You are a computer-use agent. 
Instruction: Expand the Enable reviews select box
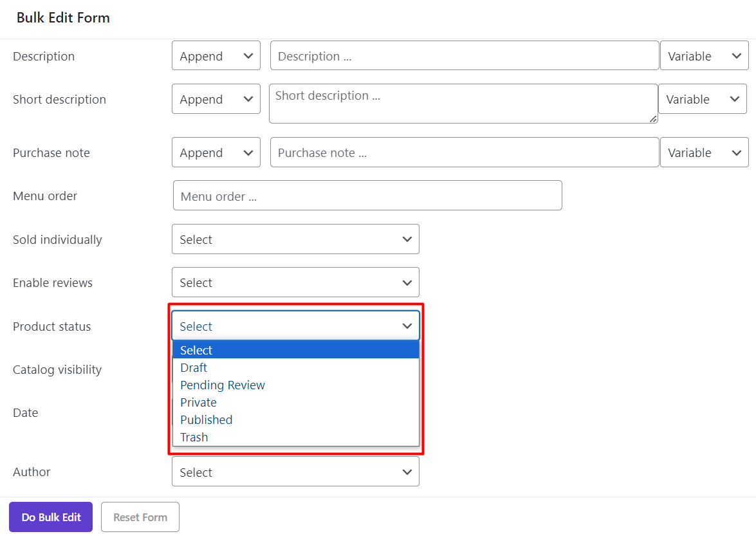(295, 282)
